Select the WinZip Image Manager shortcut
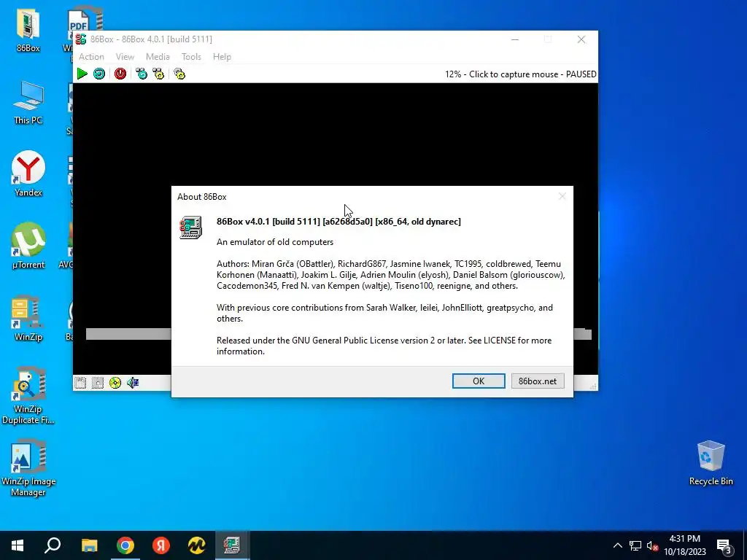Screen dimensions: 747x560 coord(28,468)
